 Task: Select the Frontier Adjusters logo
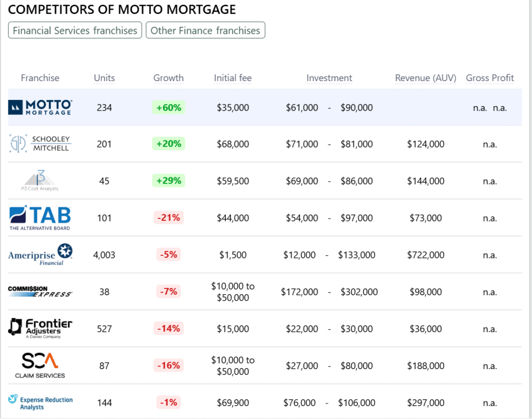40,329
